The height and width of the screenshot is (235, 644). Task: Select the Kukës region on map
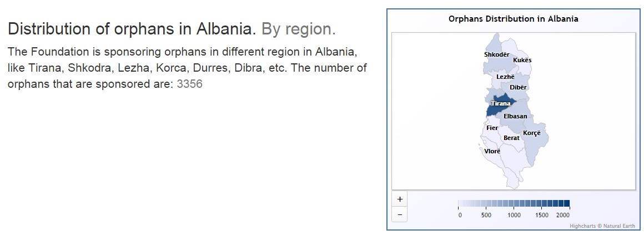pos(522,60)
